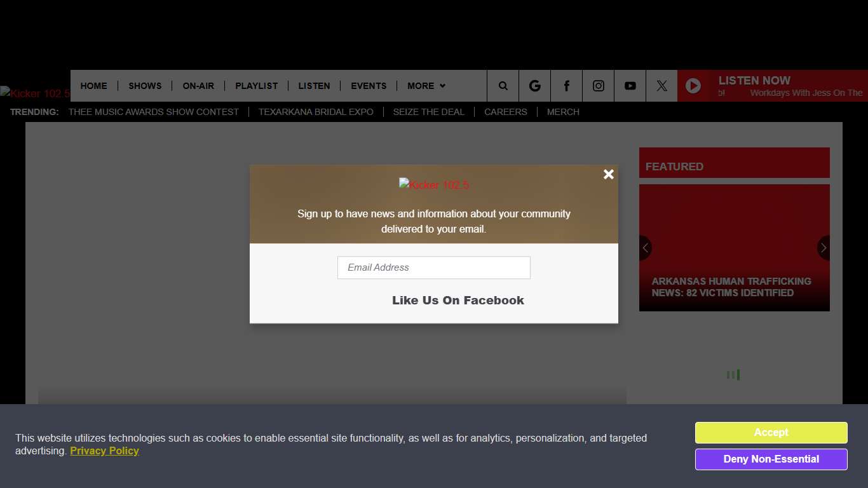Visit the Instagram icon link
The width and height of the screenshot is (868, 488).
[598, 86]
